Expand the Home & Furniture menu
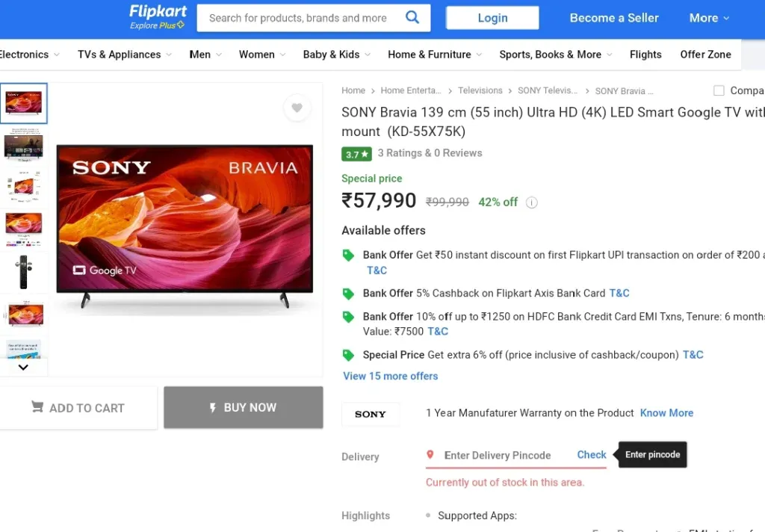Image resolution: width=765 pixels, height=532 pixels. [x=434, y=55]
